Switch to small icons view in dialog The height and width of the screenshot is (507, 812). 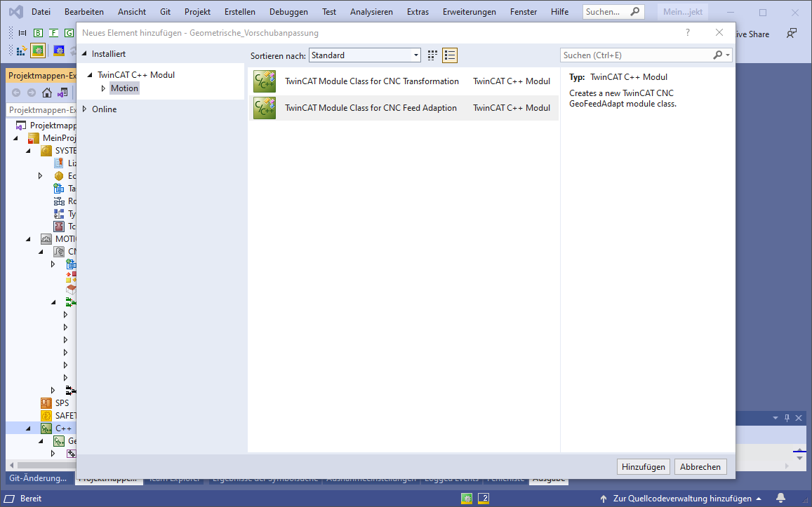(x=432, y=55)
